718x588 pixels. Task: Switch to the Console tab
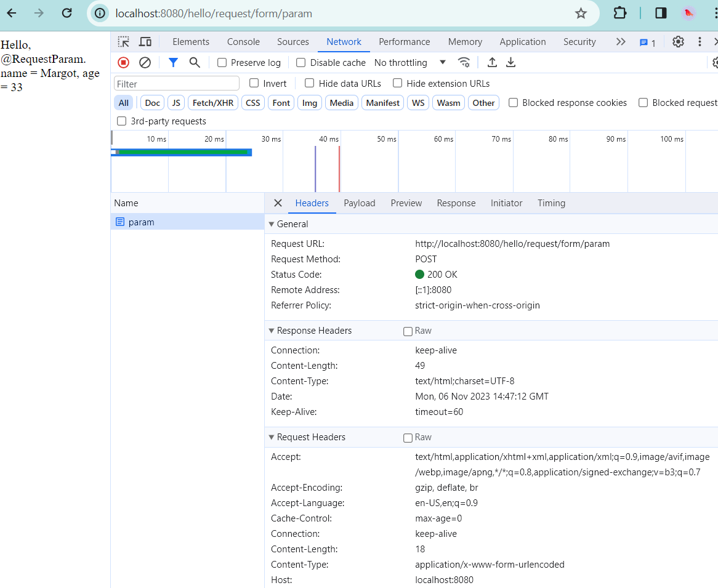243,42
